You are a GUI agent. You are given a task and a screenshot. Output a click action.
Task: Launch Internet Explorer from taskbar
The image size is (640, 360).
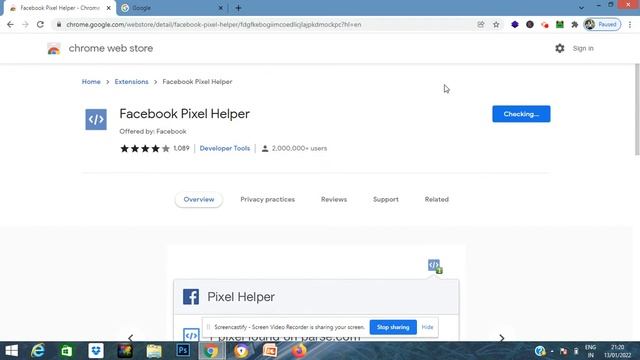[x=38, y=351]
